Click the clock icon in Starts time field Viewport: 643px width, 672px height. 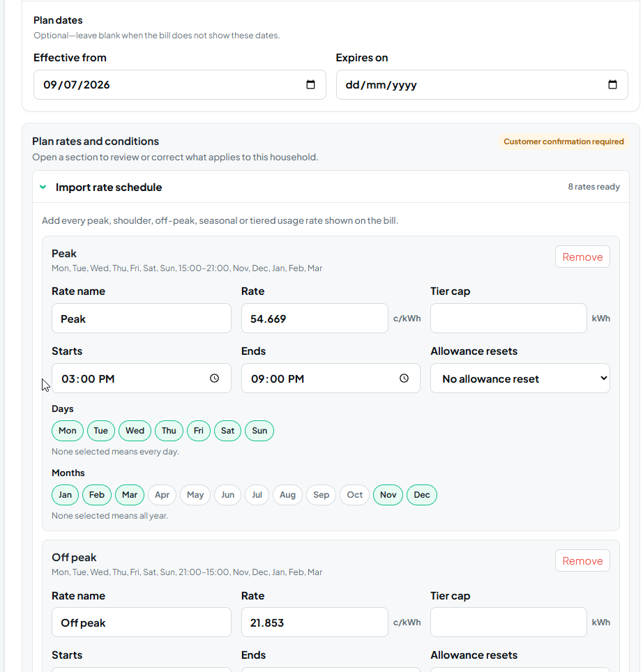tap(214, 379)
